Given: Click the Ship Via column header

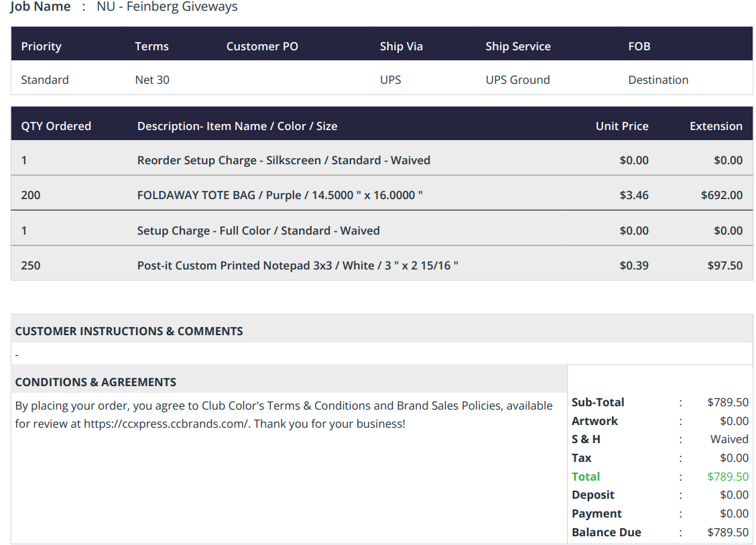Looking at the screenshot, I should (401, 46).
